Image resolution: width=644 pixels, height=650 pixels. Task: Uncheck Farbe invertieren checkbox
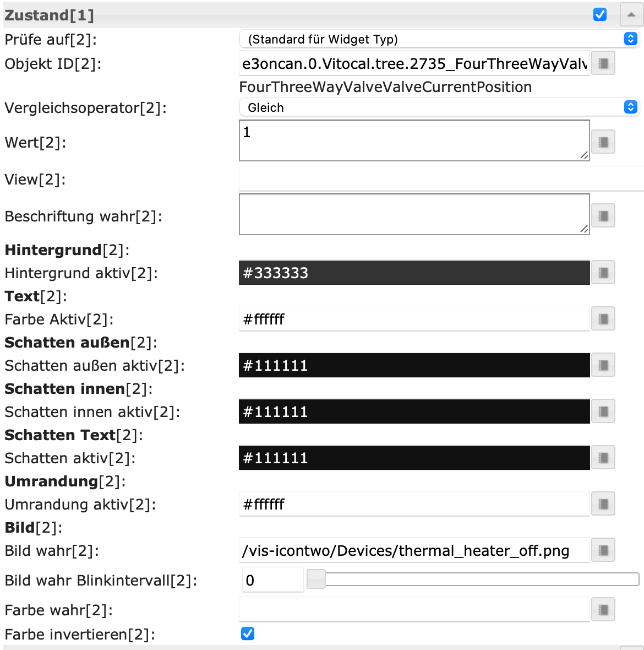tap(248, 634)
